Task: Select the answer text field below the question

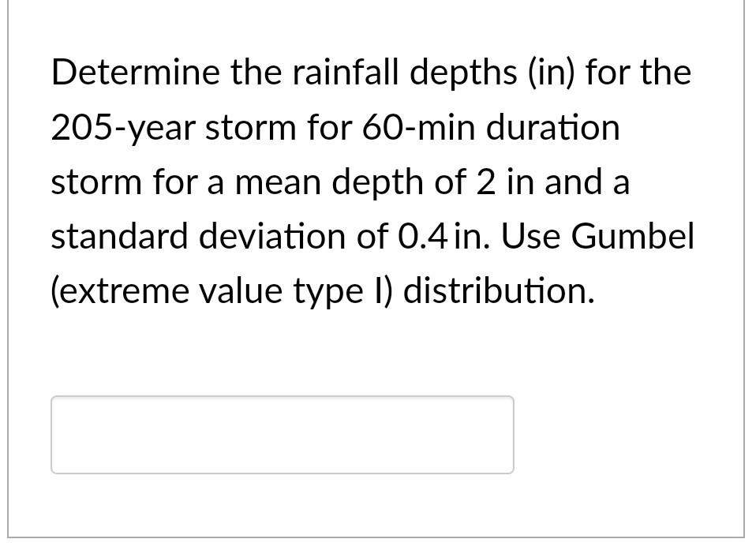Action: point(282,434)
